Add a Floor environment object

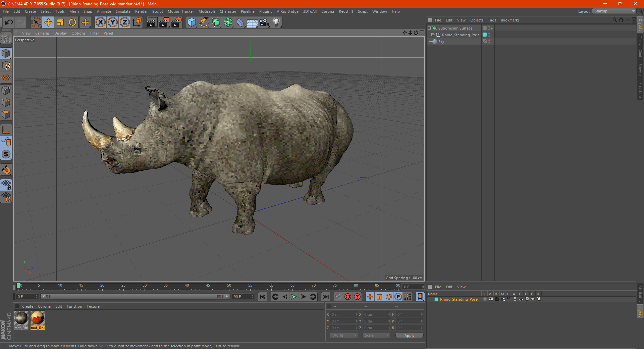click(252, 22)
